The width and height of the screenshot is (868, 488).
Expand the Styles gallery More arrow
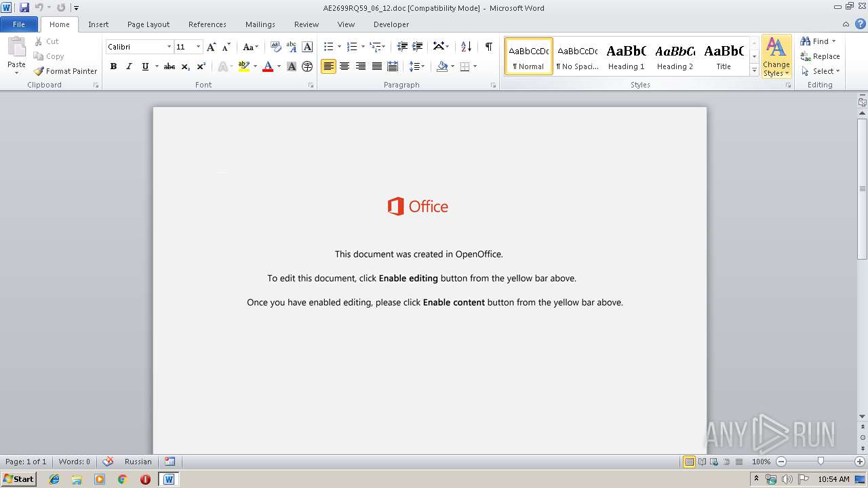pyautogui.click(x=754, y=70)
